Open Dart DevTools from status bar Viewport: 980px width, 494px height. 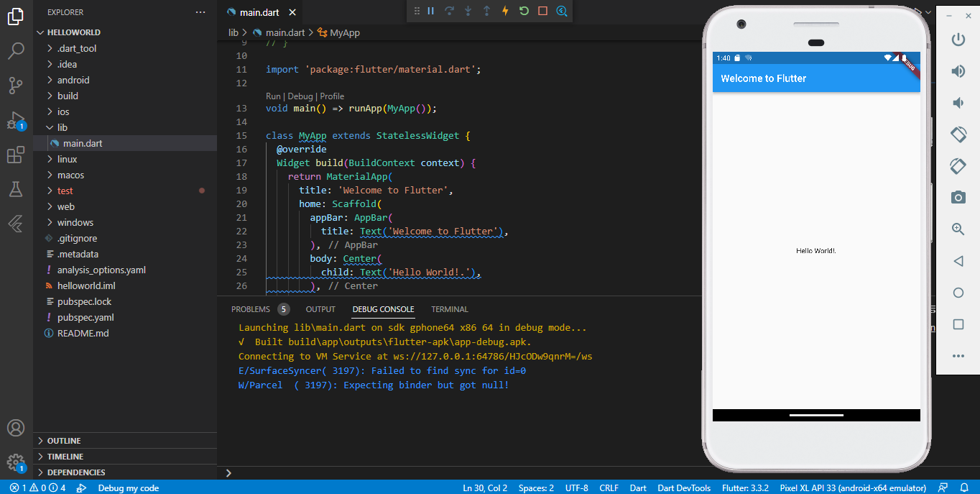(x=684, y=488)
